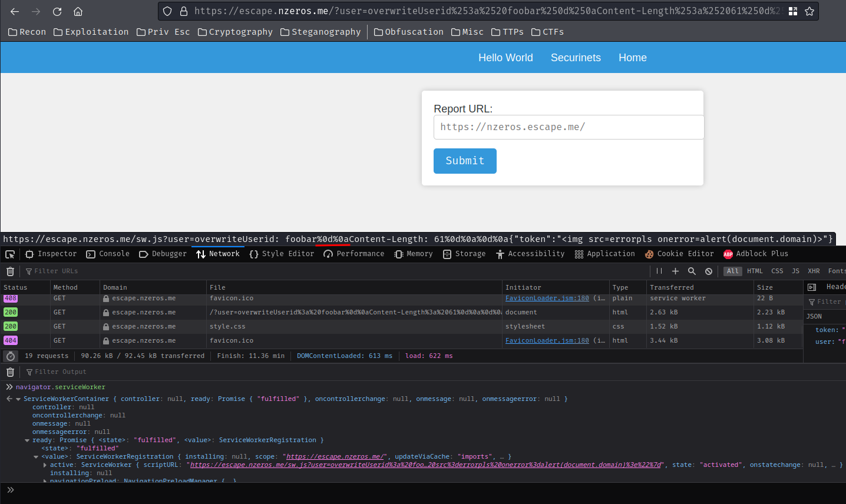Click the Hello World nav link
The image size is (846, 504).
click(x=505, y=58)
